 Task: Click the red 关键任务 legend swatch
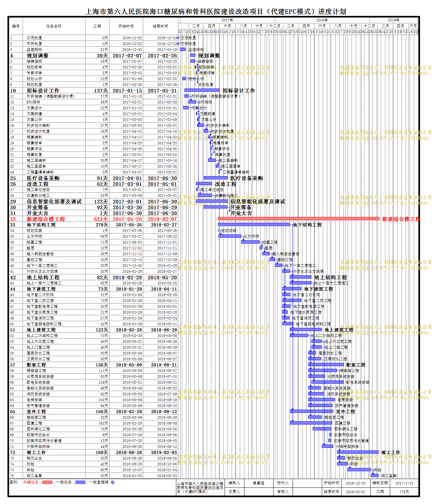tap(47, 482)
